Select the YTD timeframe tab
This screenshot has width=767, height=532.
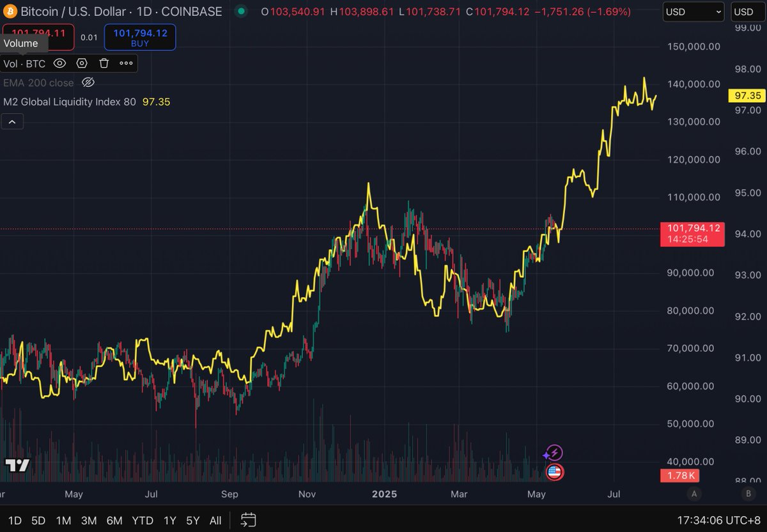pos(142,521)
